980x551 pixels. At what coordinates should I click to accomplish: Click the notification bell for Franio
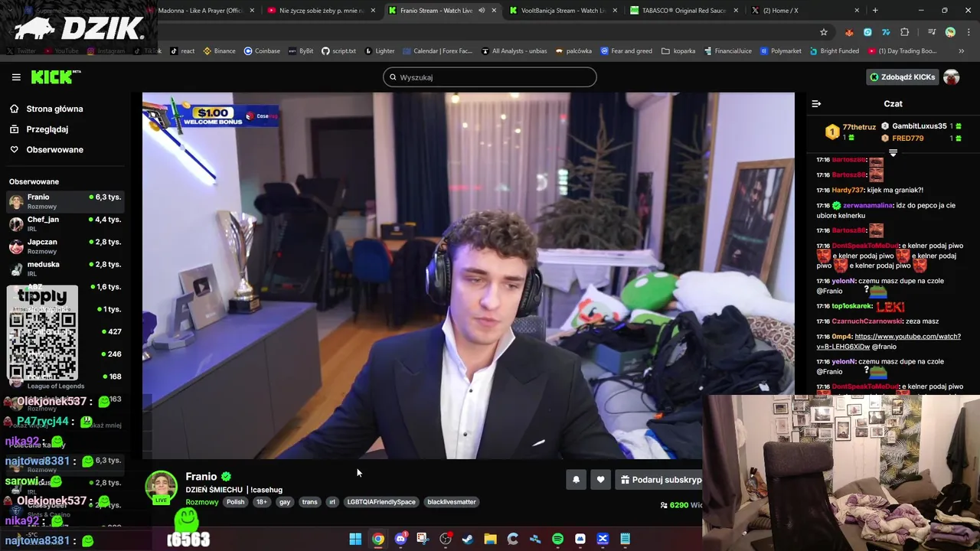point(576,480)
